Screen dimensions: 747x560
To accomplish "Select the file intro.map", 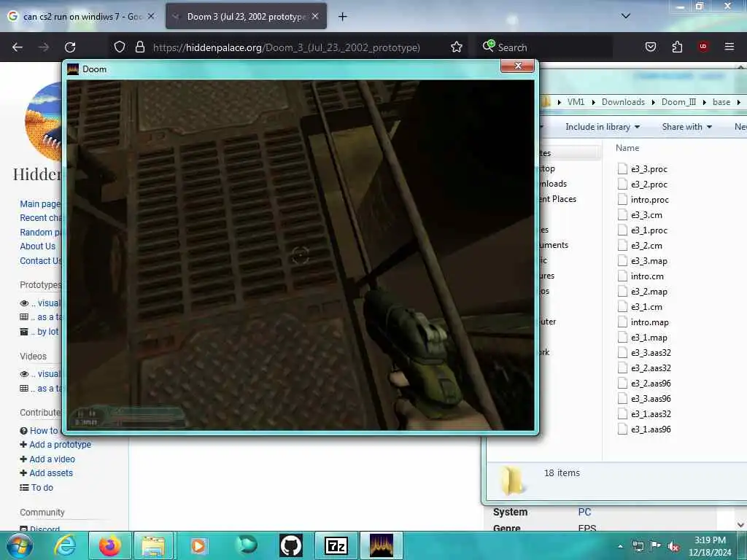I will [643, 322].
